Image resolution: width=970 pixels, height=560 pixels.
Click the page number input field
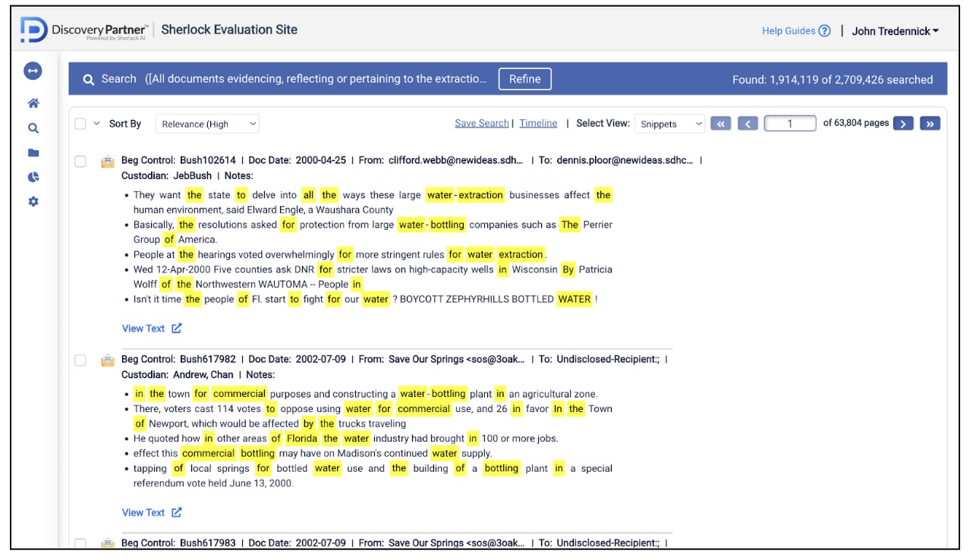click(789, 124)
